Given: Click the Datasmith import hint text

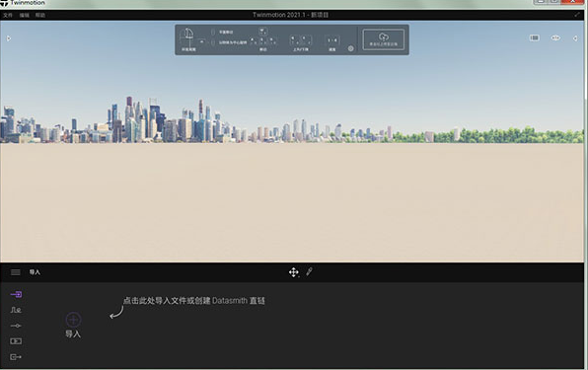Looking at the screenshot, I should coord(194,301).
